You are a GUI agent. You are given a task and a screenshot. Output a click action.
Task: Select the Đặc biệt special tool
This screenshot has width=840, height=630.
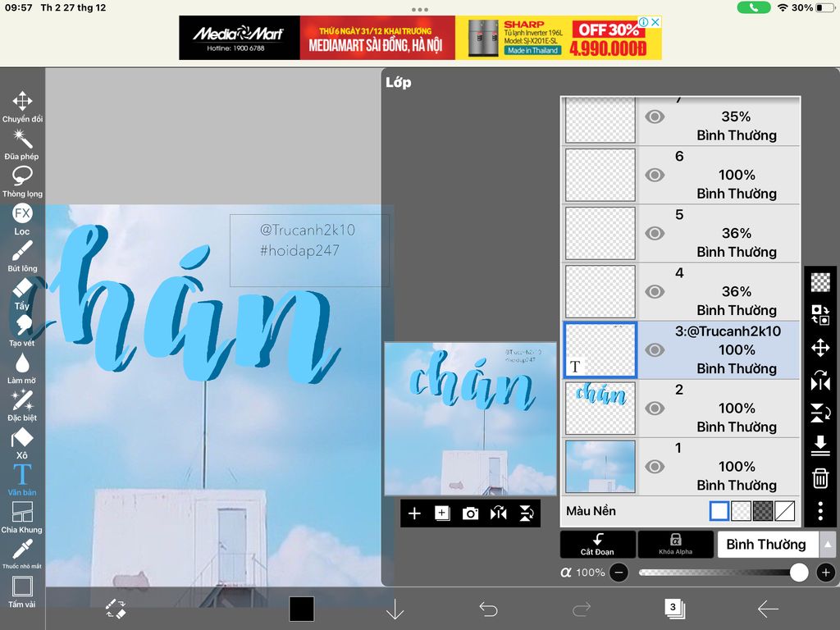tap(22, 405)
